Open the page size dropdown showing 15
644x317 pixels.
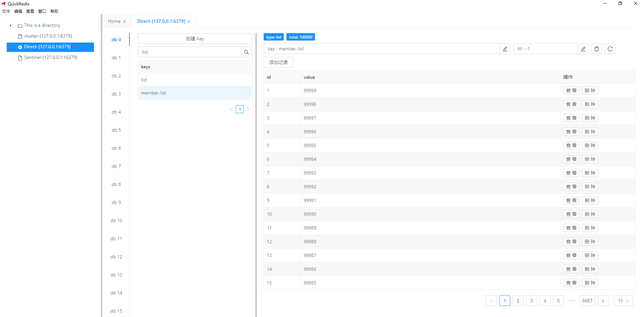(623, 301)
